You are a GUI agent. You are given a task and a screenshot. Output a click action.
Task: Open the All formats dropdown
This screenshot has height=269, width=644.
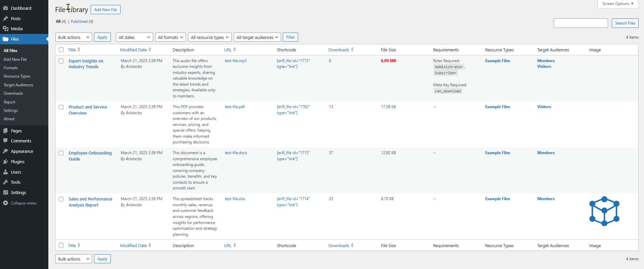(x=171, y=37)
